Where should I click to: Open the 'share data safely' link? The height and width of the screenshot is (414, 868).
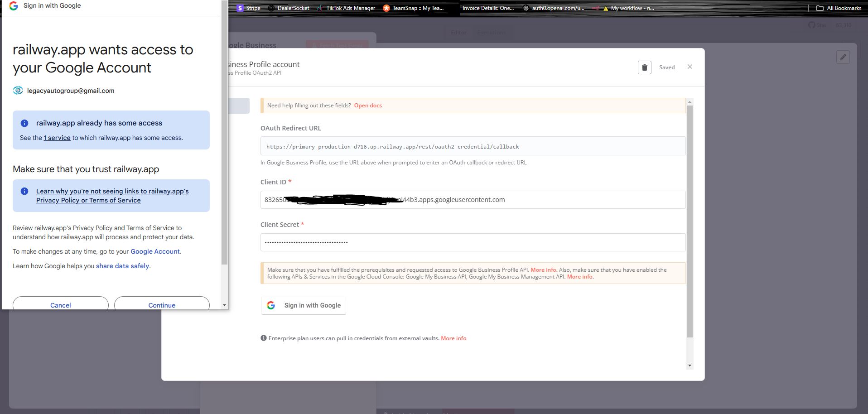[122, 266]
